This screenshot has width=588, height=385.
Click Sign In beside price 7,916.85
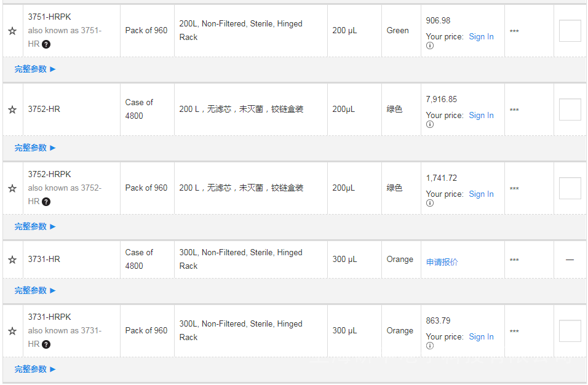(481, 116)
